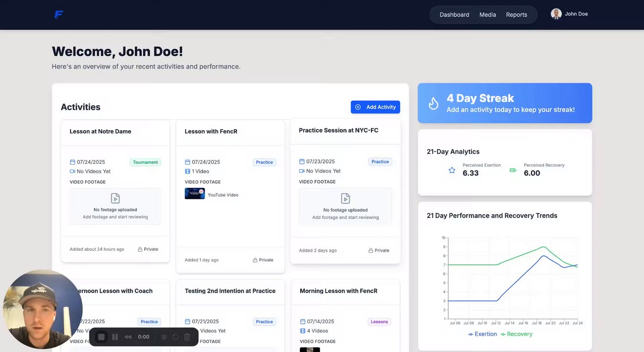Click No footage uploaded area on NYC-FC
Image resolution: width=644 pixels, height=352 pixels.
tap(345, 206)
